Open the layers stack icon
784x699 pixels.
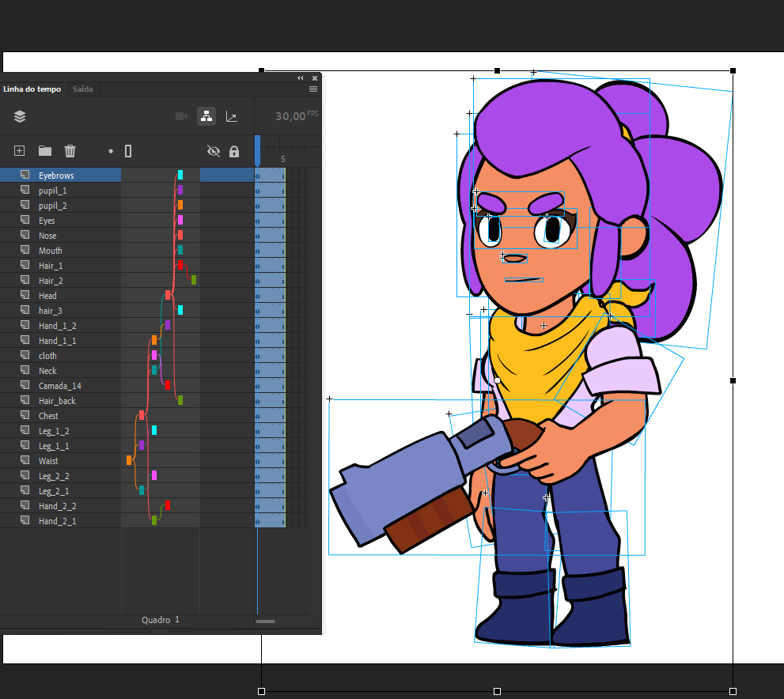click(20, 116)
